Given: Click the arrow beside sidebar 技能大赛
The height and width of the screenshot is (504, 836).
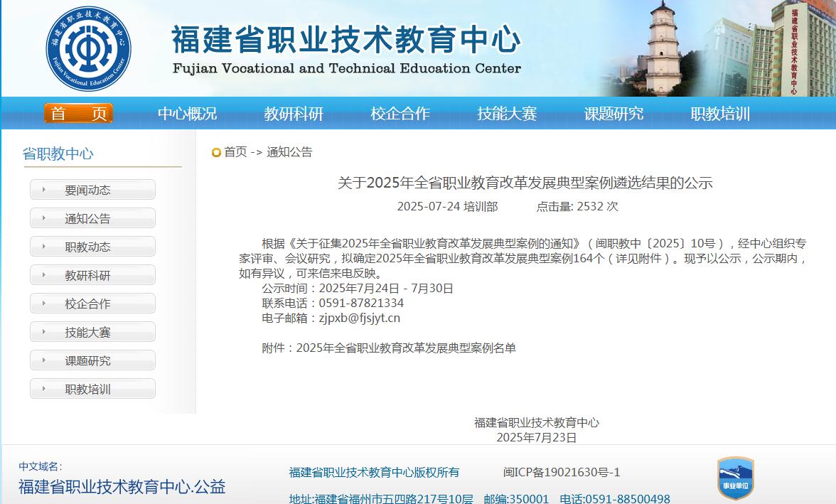Looking at the screenshot, I should click(44, 332).
